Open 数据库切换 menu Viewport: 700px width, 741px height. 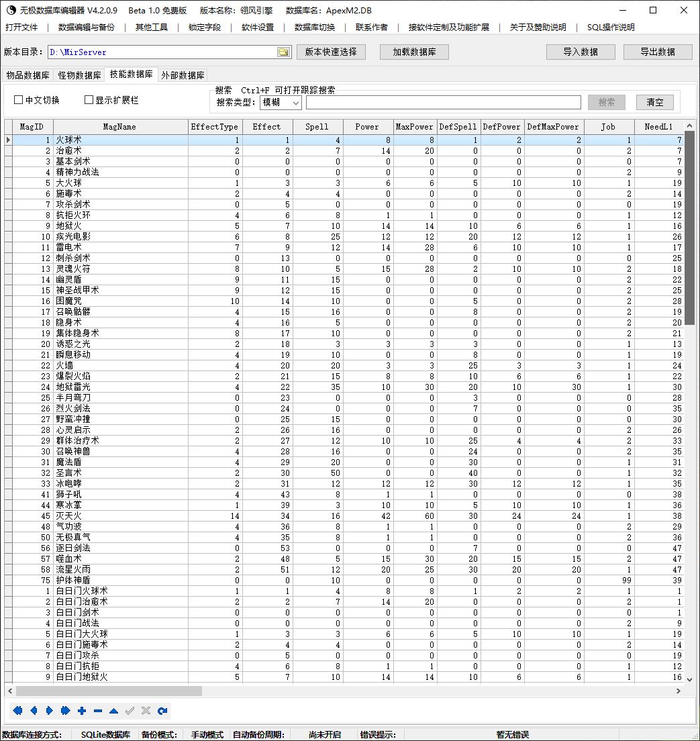(x=315, y=28)
